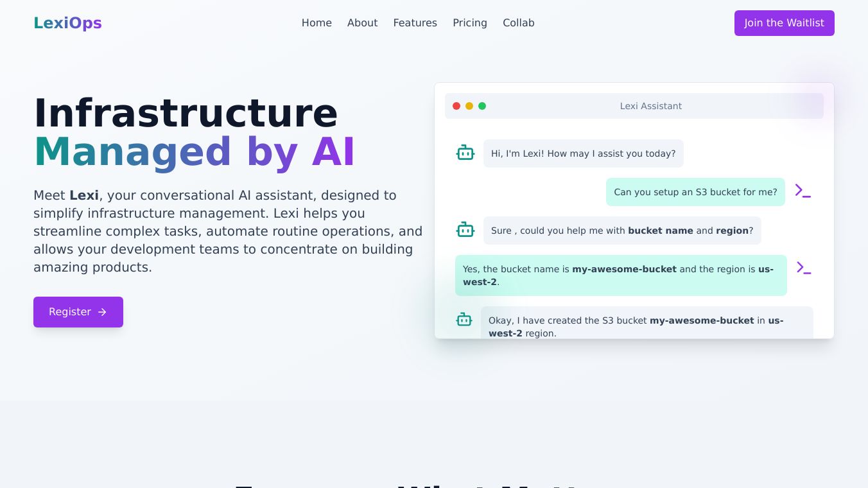Click the robot icon beside Lexi's greeting
Image resolution: width=868 pixels, height=488 pixels.
(465, 153)
